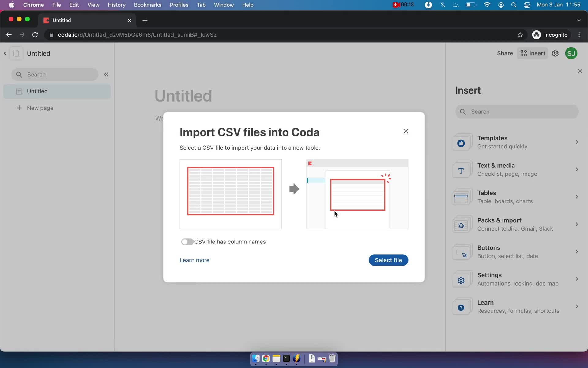Select the Untitled page in sidebar

coord(57,91)
